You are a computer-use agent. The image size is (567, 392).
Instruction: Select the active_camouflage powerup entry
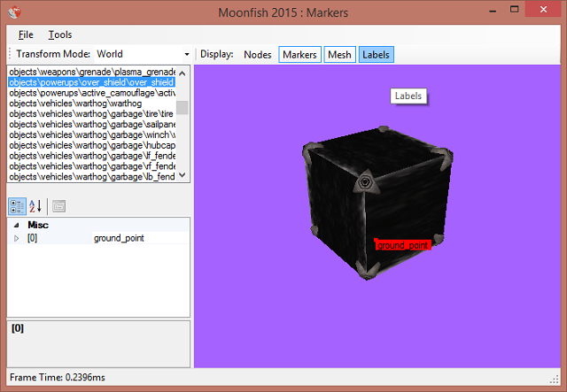pos(91,92)
